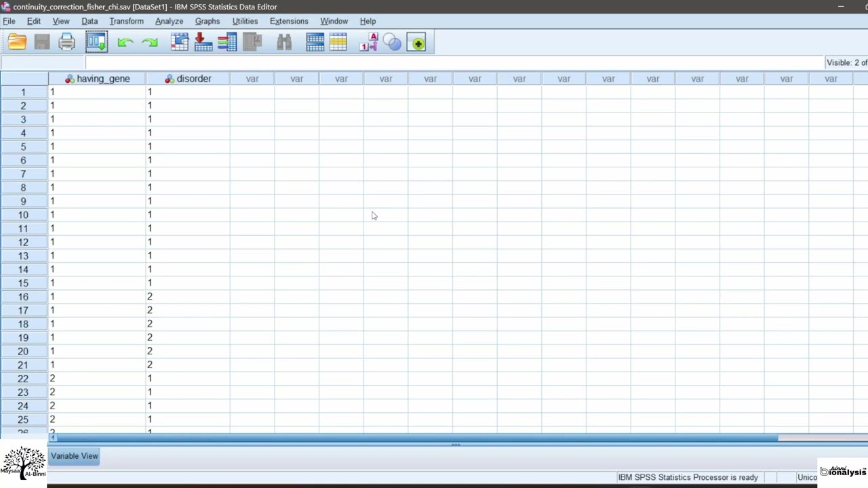Click the yellow-banded Select Cases grid icon
The width and height of the screenshot is (868, 488).
[338, 43]
